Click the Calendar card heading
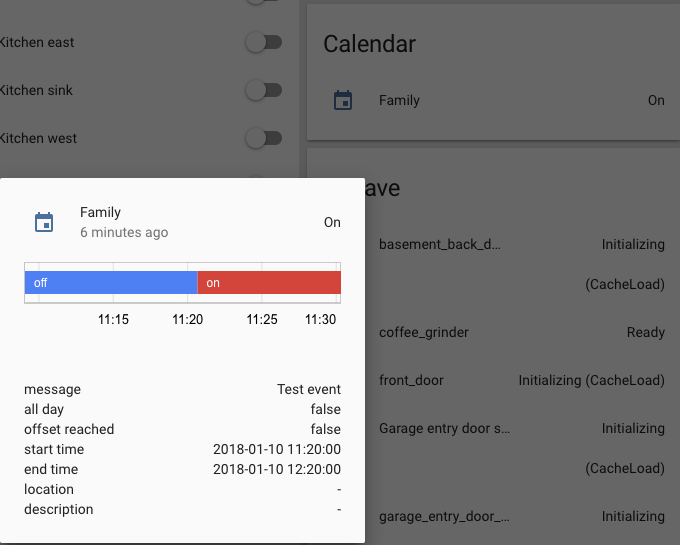The image size is (680, 545). coord(369,44)
